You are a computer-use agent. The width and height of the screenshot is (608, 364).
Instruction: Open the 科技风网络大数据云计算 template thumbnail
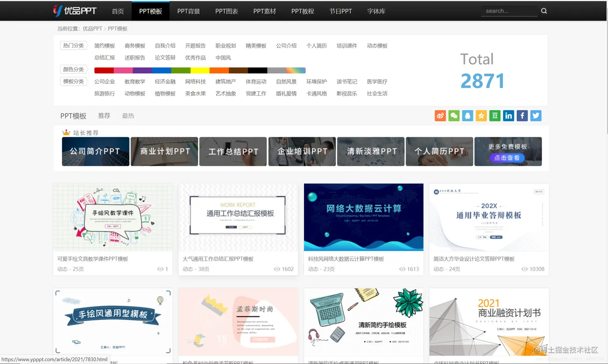(x=363, y=217)
